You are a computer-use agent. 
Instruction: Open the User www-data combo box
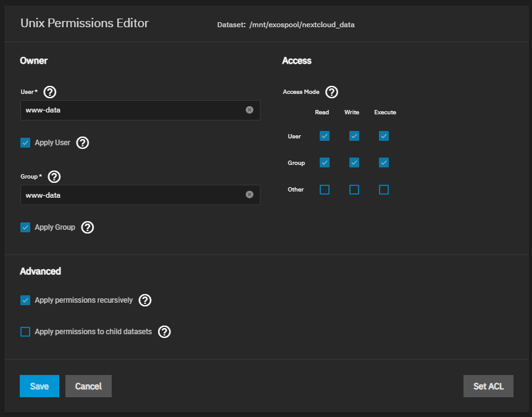coord(133,110)
